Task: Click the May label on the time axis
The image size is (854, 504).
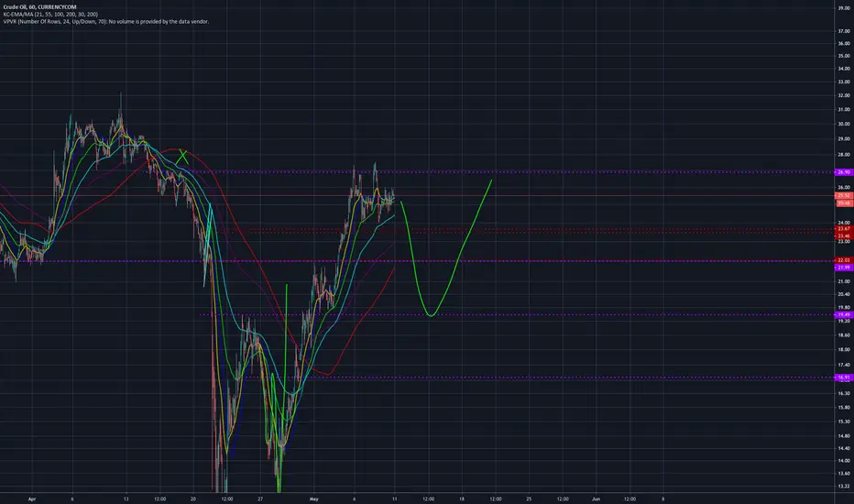Action: pos(313,499)
